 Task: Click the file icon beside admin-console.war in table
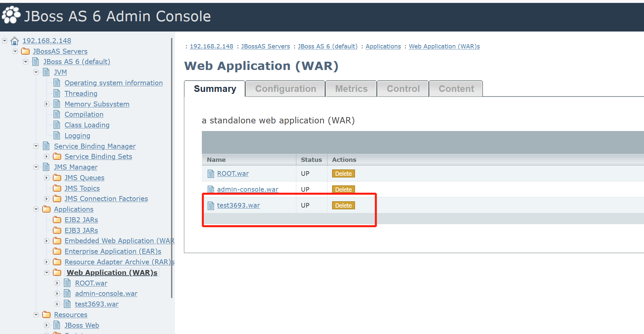pos(211,189)
